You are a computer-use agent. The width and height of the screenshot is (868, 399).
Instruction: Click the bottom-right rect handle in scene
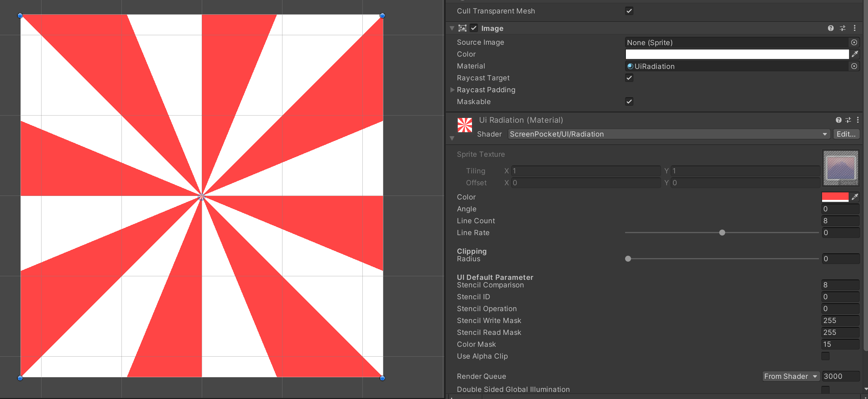(382, 378)
